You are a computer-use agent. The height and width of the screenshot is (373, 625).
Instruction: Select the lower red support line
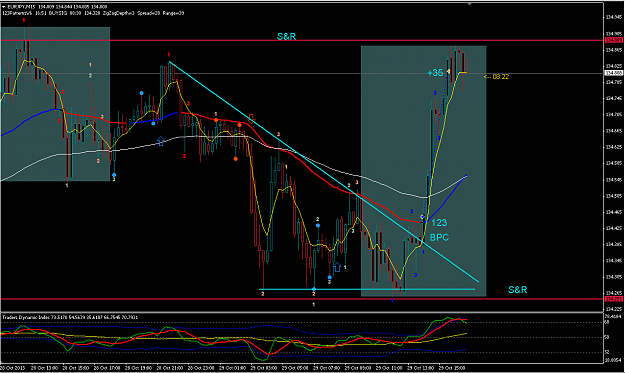pos(302,299)
